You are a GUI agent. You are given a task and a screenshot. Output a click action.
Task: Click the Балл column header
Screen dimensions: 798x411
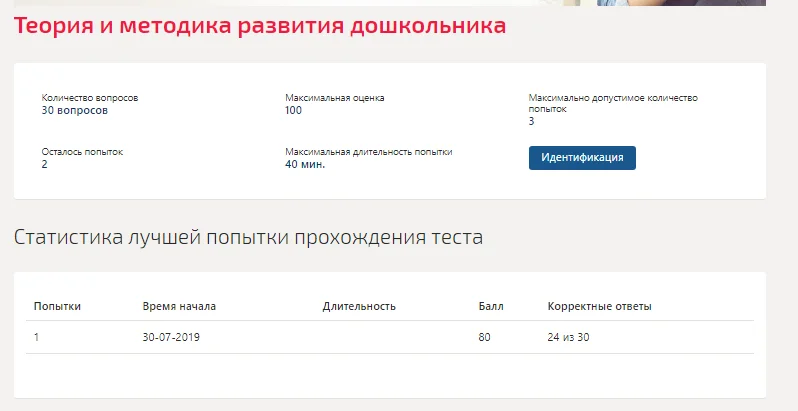pos(491,306)
